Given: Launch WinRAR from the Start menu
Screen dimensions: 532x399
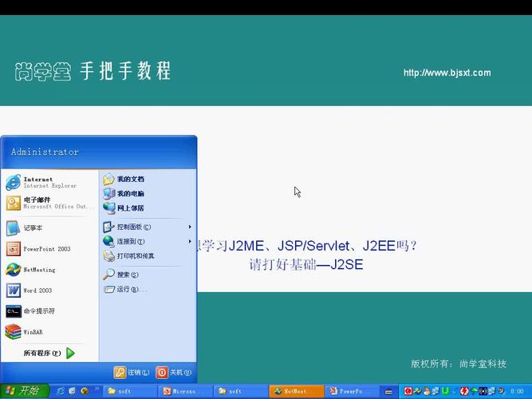Looking at the screenshot, I should tap(49, 332).
